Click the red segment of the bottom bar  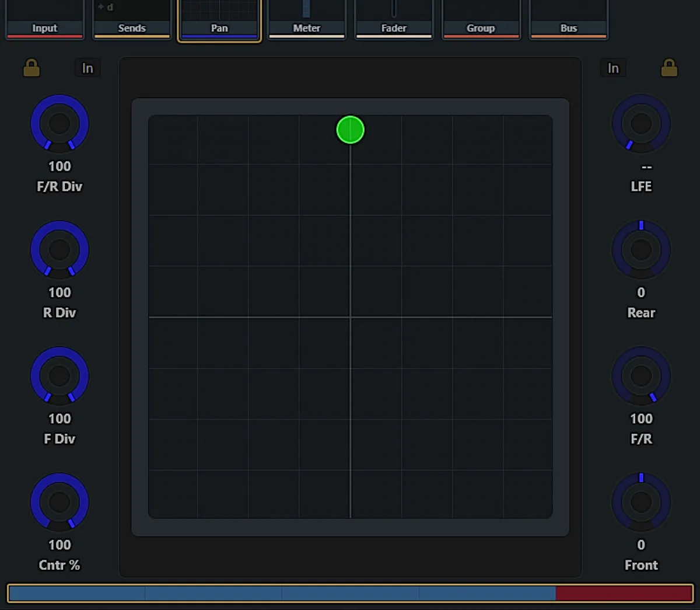[x=624, y=594]
